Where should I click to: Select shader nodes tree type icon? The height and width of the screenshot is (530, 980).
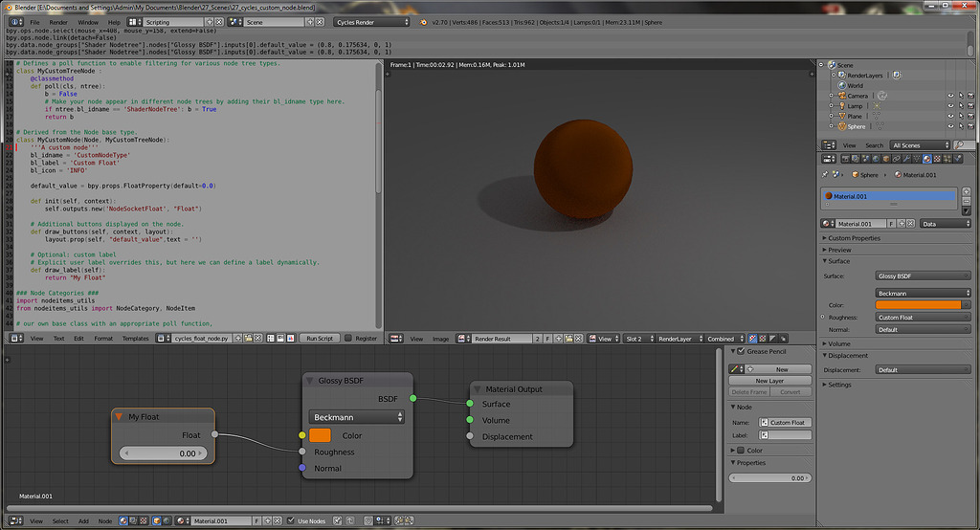[123, 520]
